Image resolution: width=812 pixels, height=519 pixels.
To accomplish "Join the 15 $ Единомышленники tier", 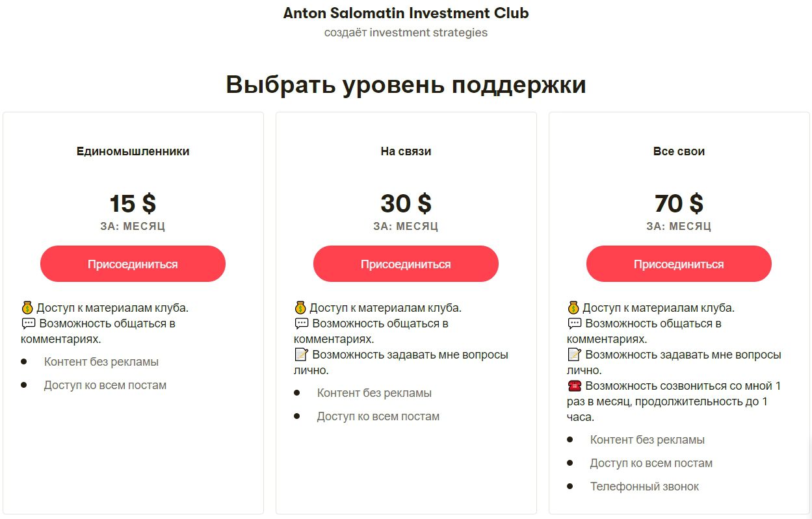I will coord(133,264).
